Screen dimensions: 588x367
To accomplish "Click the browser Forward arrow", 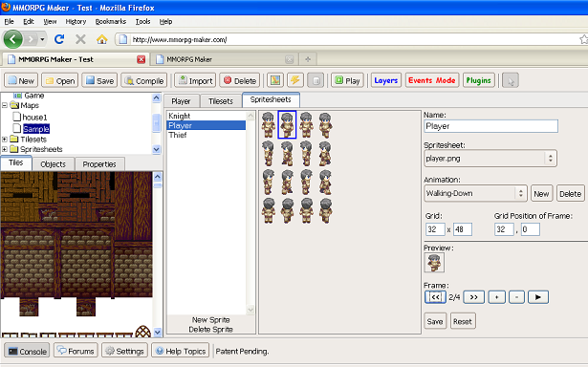I will 31,39.
